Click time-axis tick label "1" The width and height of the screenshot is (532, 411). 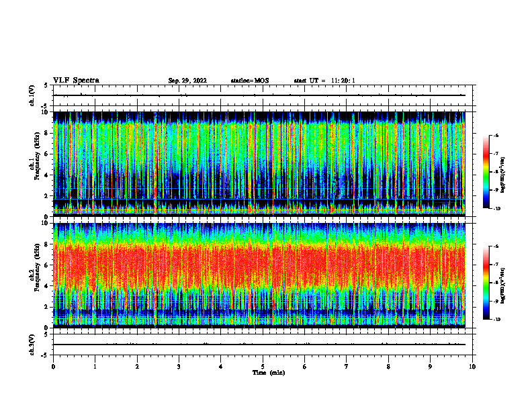[x=95, y=367]
